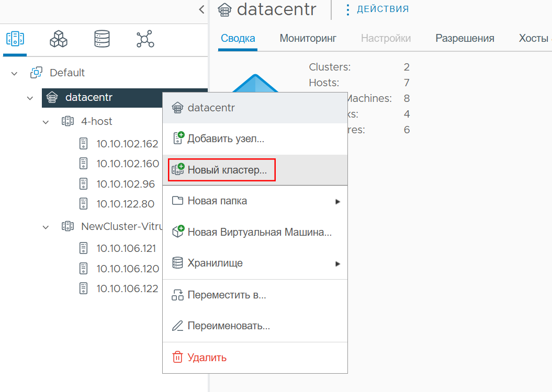Click the Default vCenter icon in tree
Image resolution: width=552 pixels, height=392 pixels.
click(36, 73)
